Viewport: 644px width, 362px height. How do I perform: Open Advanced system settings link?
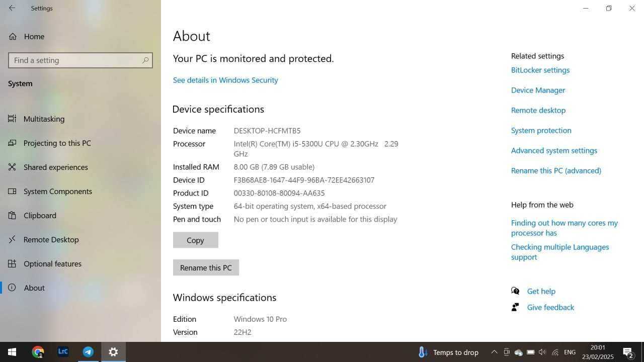coord(554,150)
